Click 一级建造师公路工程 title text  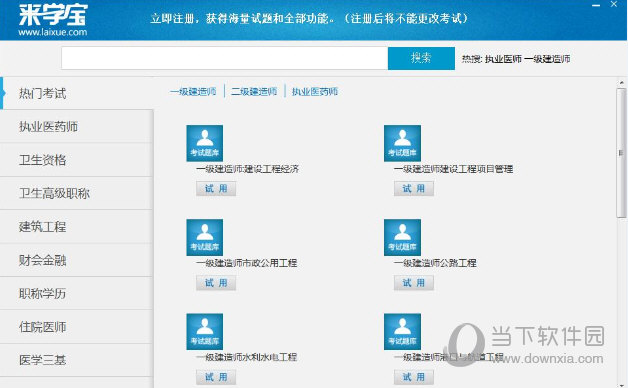(x=435, y=263)
